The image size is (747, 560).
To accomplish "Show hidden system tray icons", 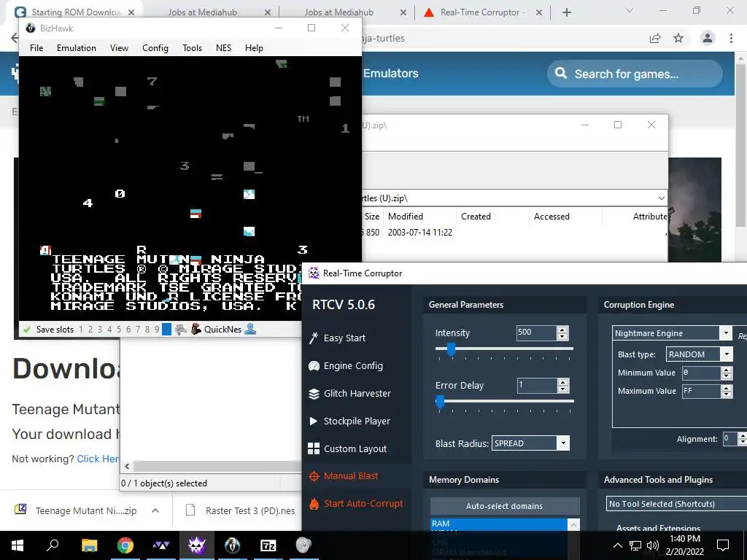I will click(x=617, y=545).
